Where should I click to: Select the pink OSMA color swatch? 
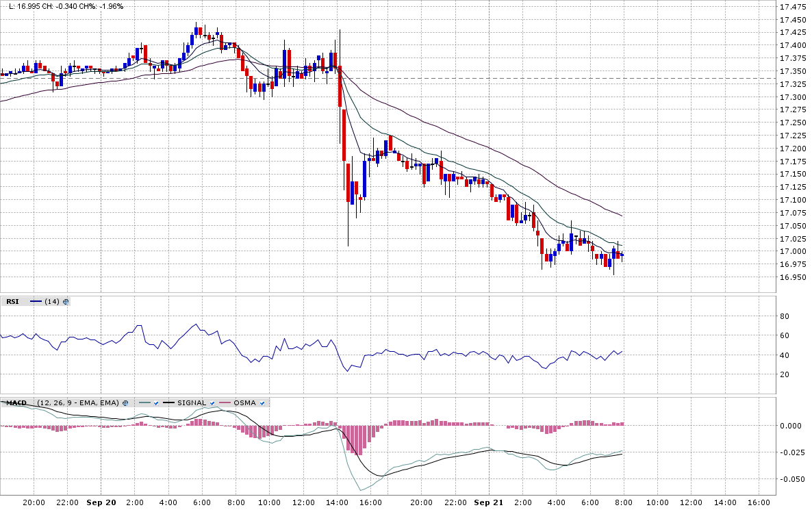pyautogui.click(x=225, y=403)
